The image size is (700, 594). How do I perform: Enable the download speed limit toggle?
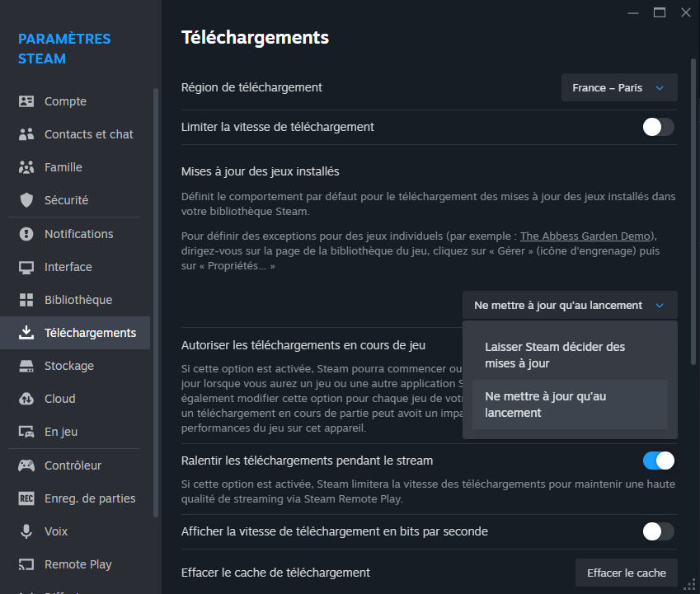(659, 127)
